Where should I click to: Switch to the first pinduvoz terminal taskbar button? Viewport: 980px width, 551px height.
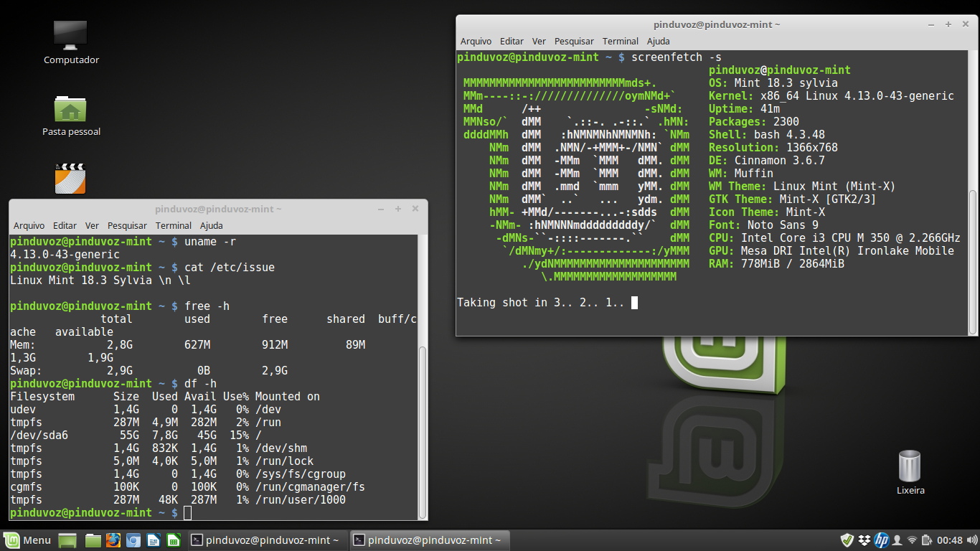pos(267,540)
